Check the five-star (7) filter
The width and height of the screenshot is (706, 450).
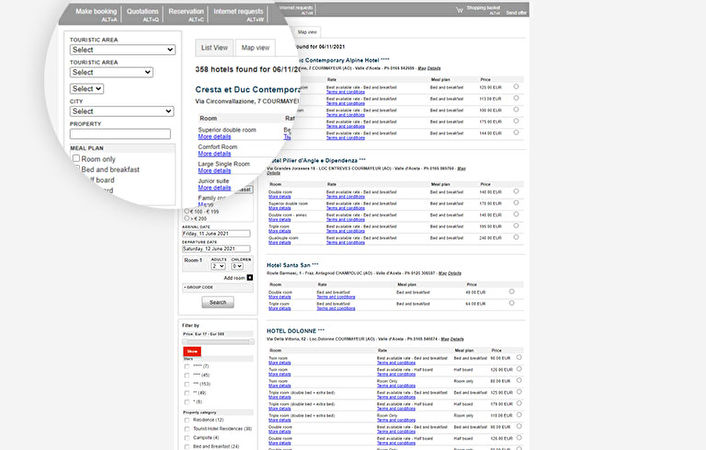[x=187, y=366]
